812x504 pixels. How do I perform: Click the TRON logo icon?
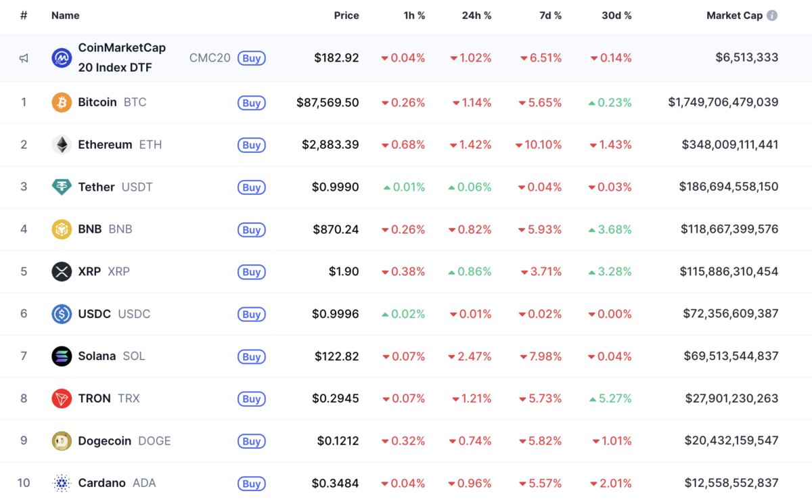click(62, 398)
